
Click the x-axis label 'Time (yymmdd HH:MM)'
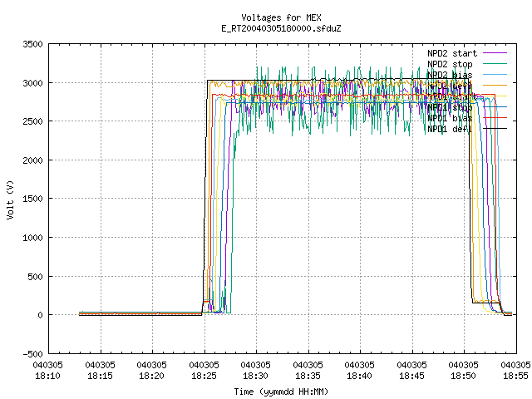point(281,392)
